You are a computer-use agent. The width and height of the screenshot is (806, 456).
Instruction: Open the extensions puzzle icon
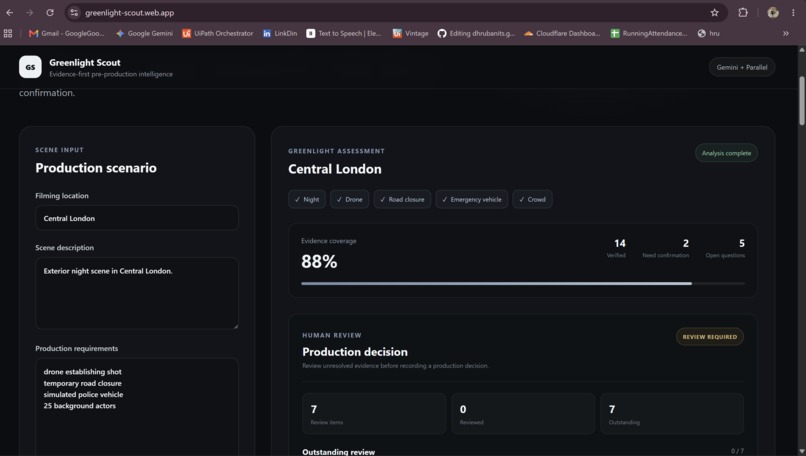(x=743, y=12)
